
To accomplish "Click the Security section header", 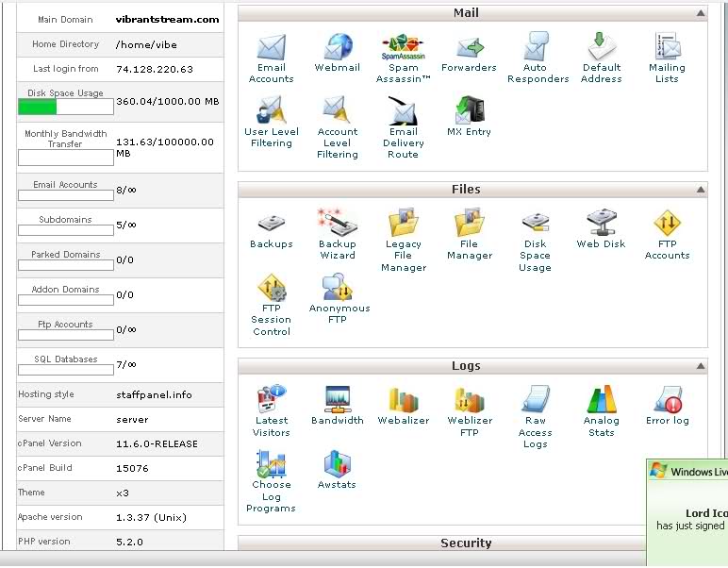I will 466,543.
